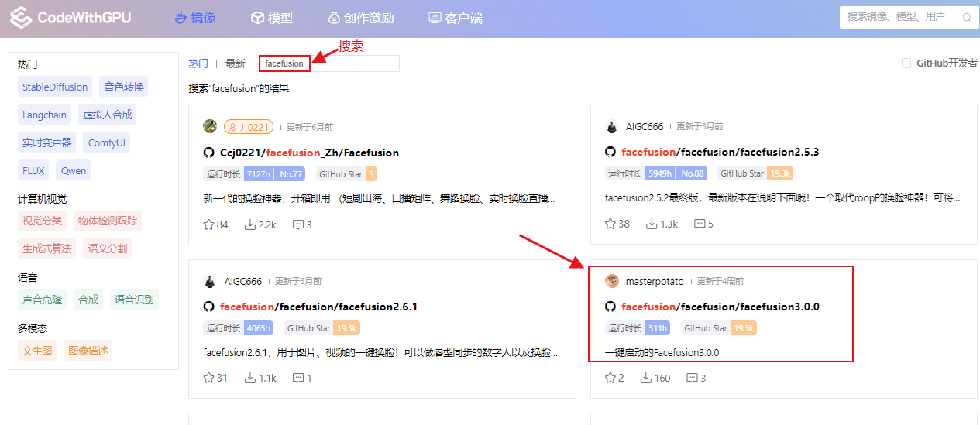Select the 生成式算法 tag
Screen dimensions: 980x425
click(47, 248)
